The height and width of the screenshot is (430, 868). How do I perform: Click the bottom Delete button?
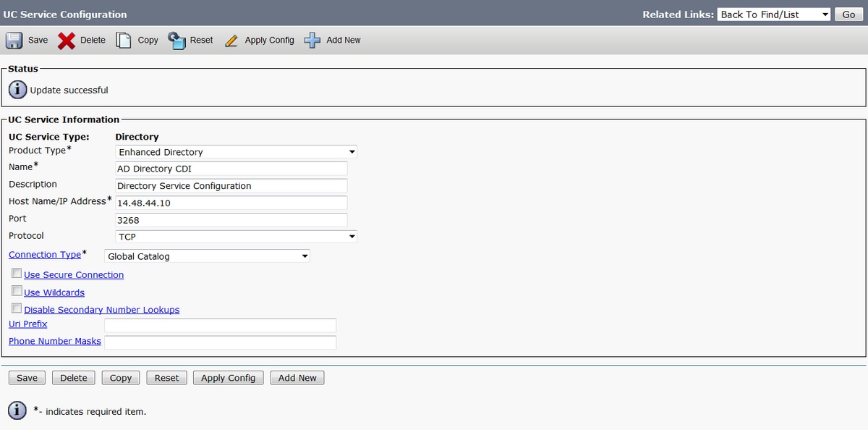click(x=74, y=378)
